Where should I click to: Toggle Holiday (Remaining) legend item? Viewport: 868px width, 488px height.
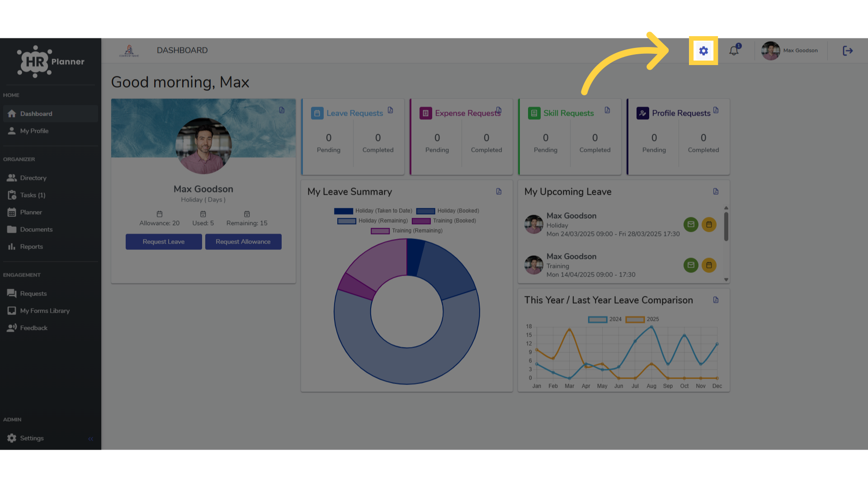pyautogui.click(x=373, y=221)
